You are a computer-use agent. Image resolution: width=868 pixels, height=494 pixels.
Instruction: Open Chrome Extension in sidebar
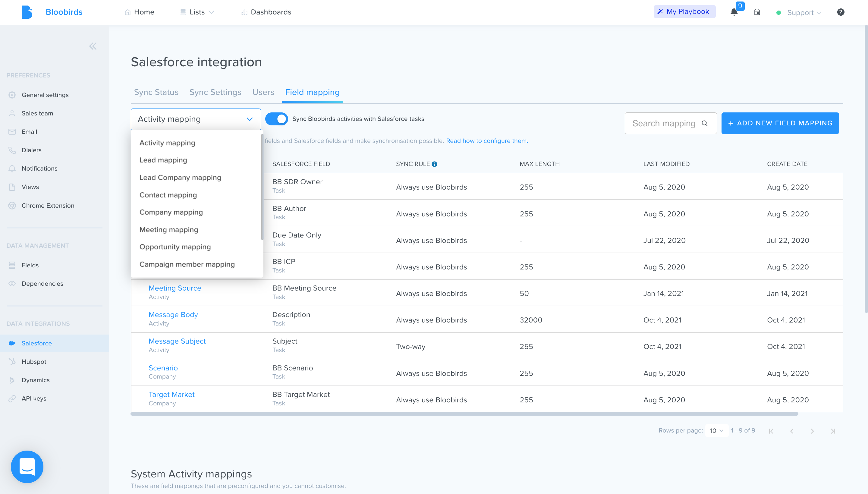click(48, 206)
